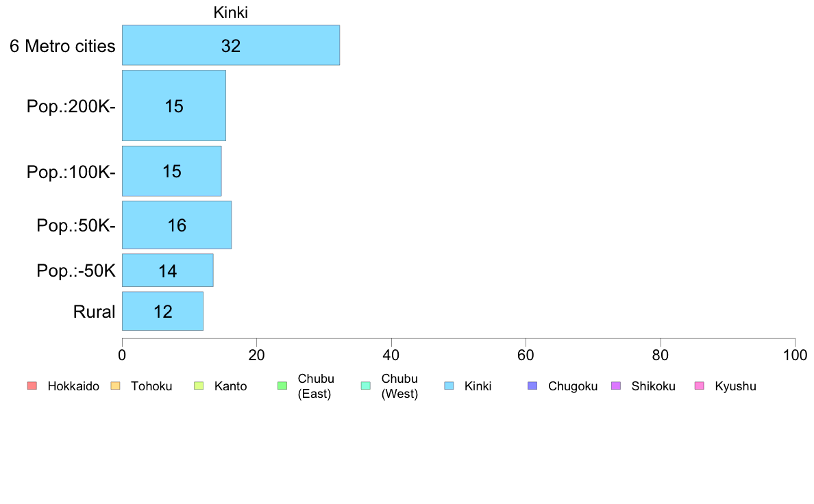Select the Pop.:50K- bar showing 16
This screenshot has width=814, height=504.
tap(177, 225)
